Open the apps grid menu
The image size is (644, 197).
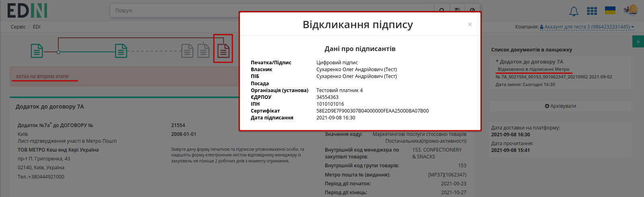[x=592, y=11]
